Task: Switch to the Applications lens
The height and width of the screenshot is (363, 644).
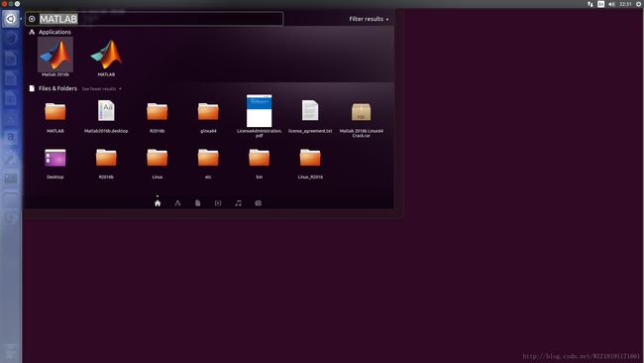Action: click(177, 203)
